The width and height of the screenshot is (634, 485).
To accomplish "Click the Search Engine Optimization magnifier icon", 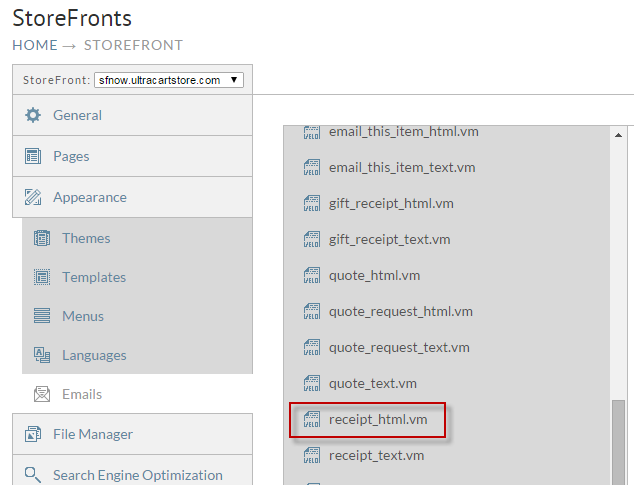I will click(33, 475).
